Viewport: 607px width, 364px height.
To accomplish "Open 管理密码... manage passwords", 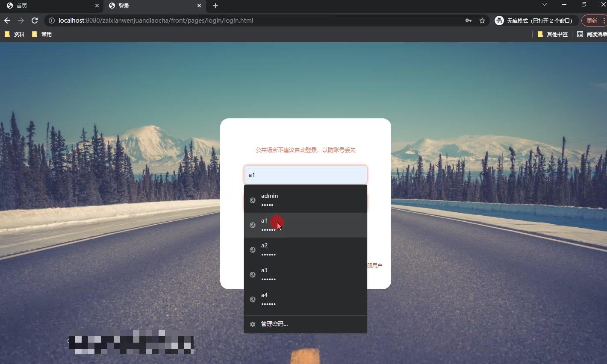I will [x=306, y=324].
